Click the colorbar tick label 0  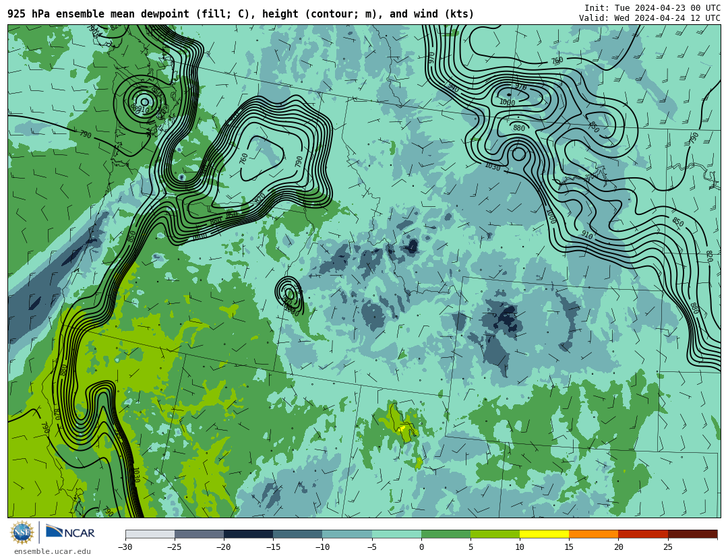pos(421,547)
